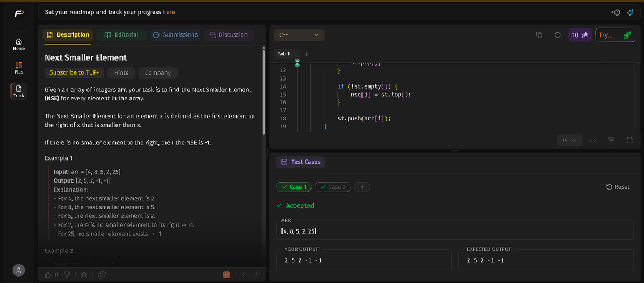Start the stopwatch timer icon
The image size is (644, 283).
tap(616, 12)
